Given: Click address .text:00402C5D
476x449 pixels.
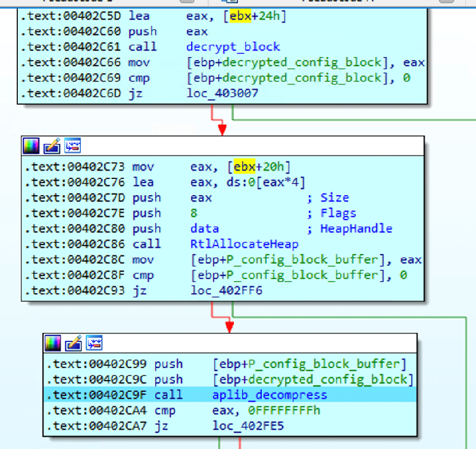Looking at the screenshot, I should coord(71,16).
